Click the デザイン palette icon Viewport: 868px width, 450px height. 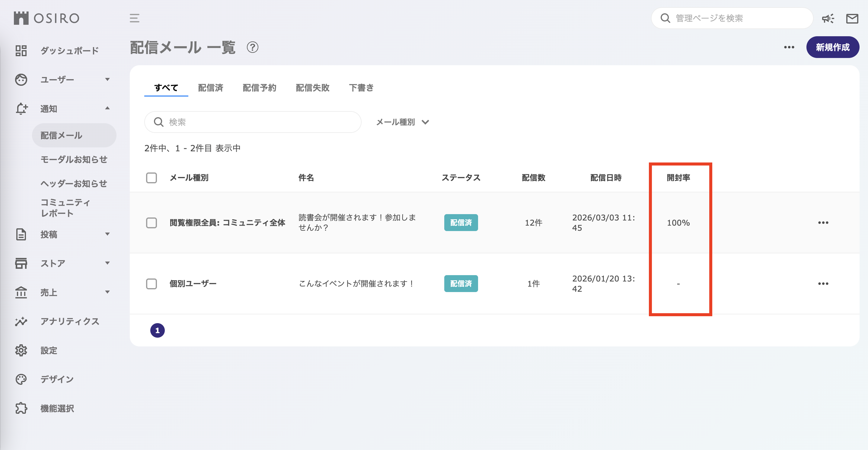point(21,379)
